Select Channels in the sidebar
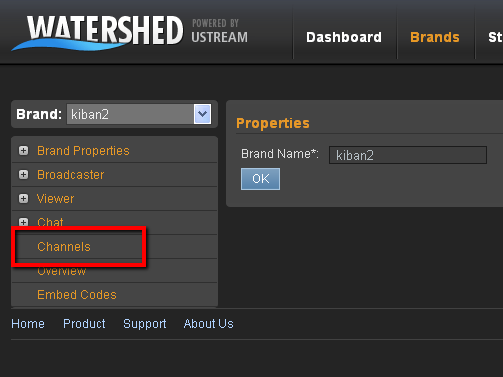 pos(64,247)
